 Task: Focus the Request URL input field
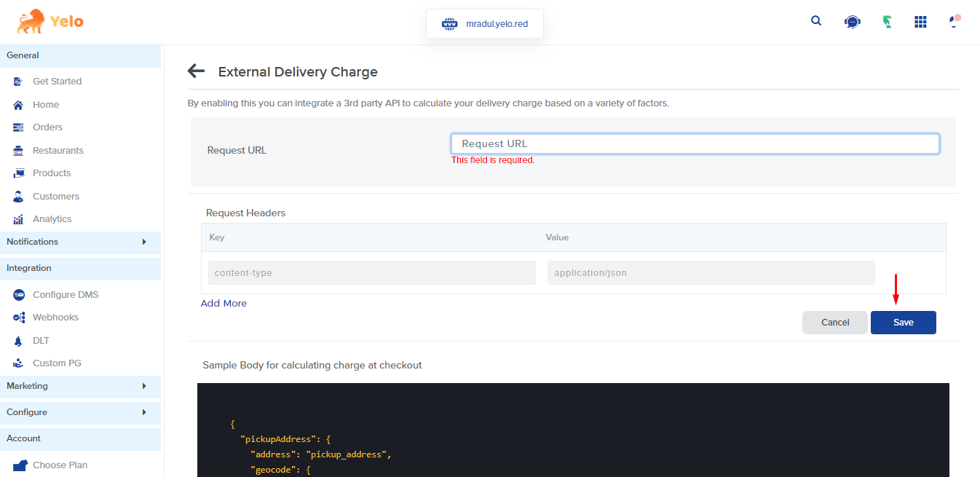695,143
